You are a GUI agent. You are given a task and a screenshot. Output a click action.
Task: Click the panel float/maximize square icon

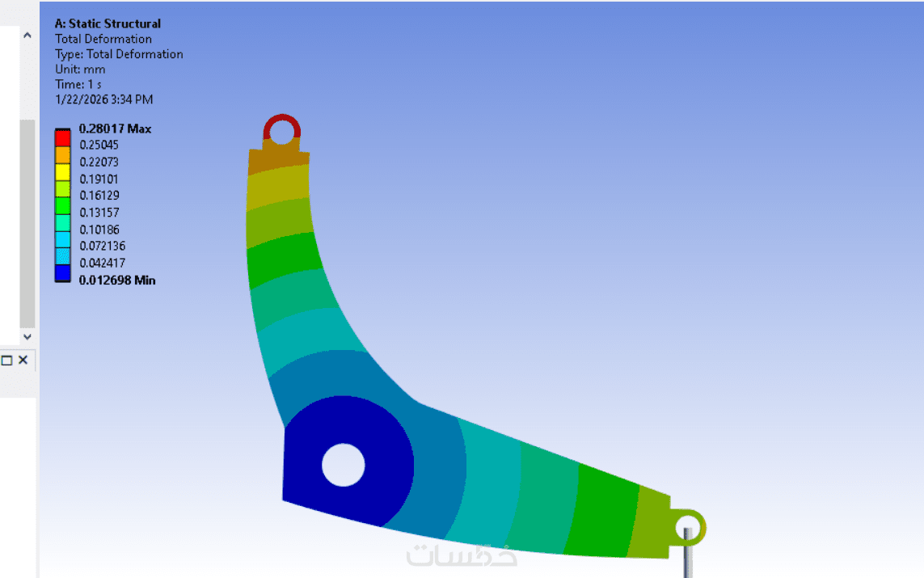(7, 360)
